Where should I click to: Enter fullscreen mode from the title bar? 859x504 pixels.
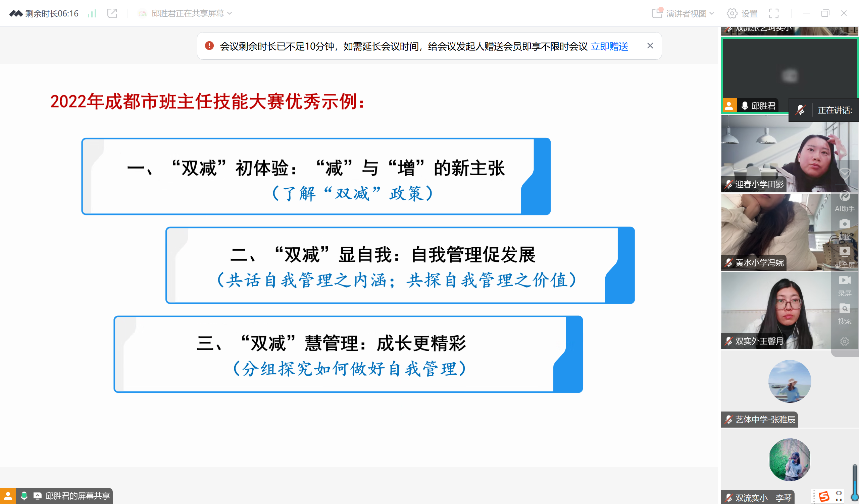[773, 13]
